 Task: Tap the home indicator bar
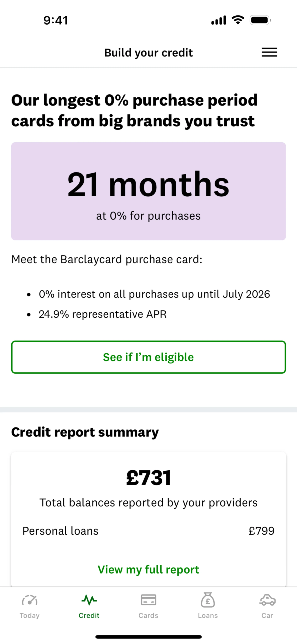(148, 637)
